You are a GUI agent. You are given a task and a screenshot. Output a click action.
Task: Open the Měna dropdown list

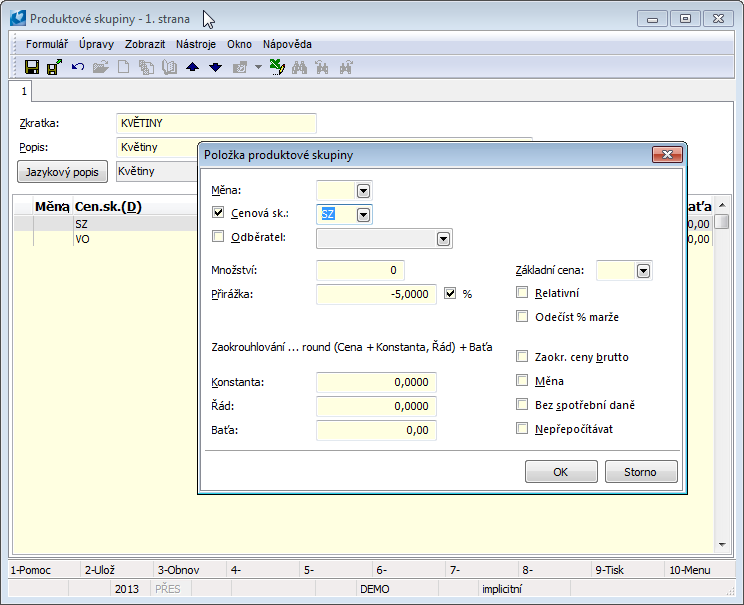click(x=363, y=190)
